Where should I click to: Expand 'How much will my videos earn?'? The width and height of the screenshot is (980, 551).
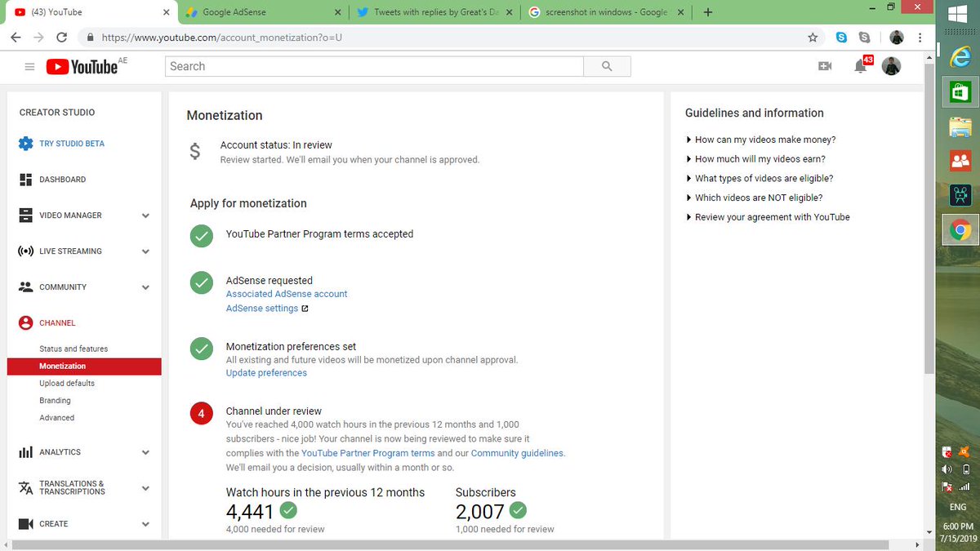pyautogui.click(x=756, y=159)
